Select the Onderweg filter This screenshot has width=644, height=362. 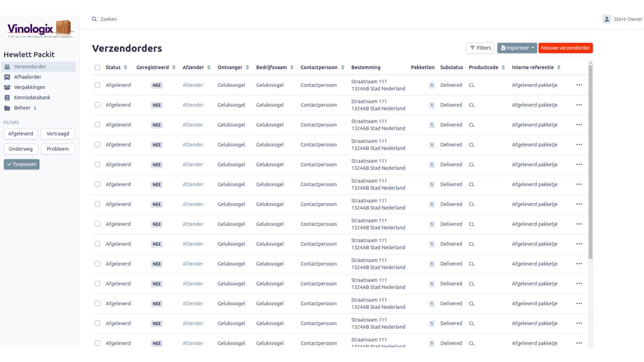click(x=21, y=149)
